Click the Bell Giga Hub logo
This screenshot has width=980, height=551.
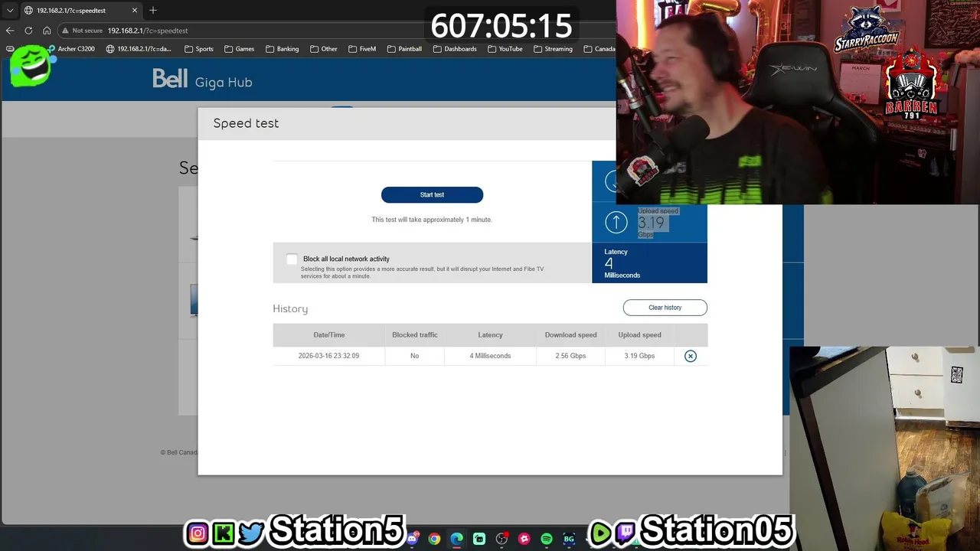pyautogui.click(x=202, y=80)
